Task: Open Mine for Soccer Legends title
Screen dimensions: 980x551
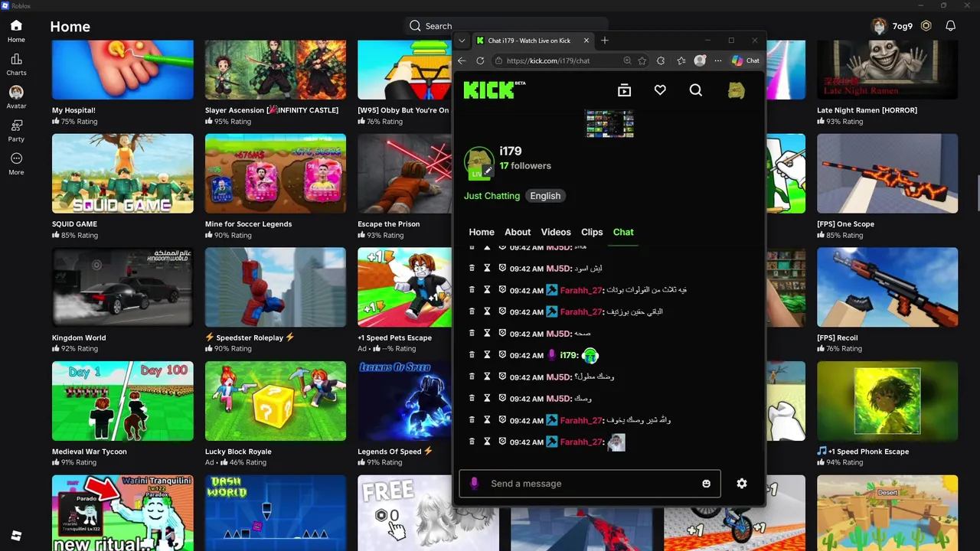Action: pos(248,224)
